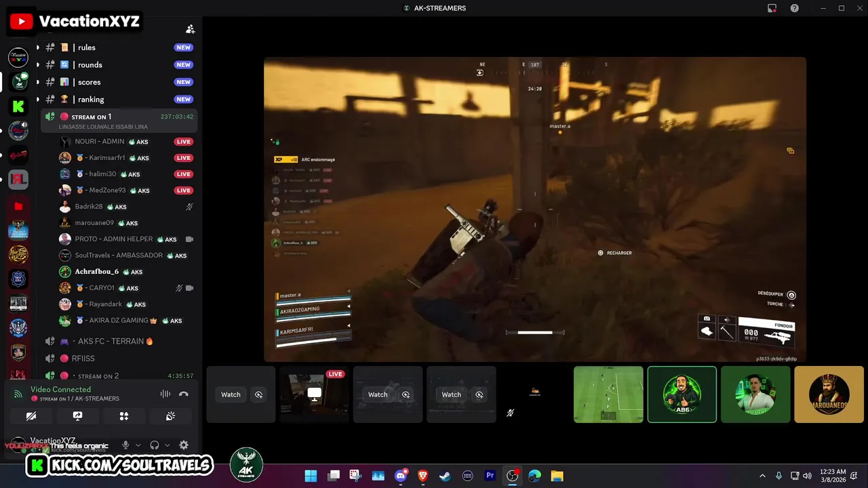Select the LIVE stream preview thumbnail
This screenshot has height=488, width=868.
[x=315, y=394]
